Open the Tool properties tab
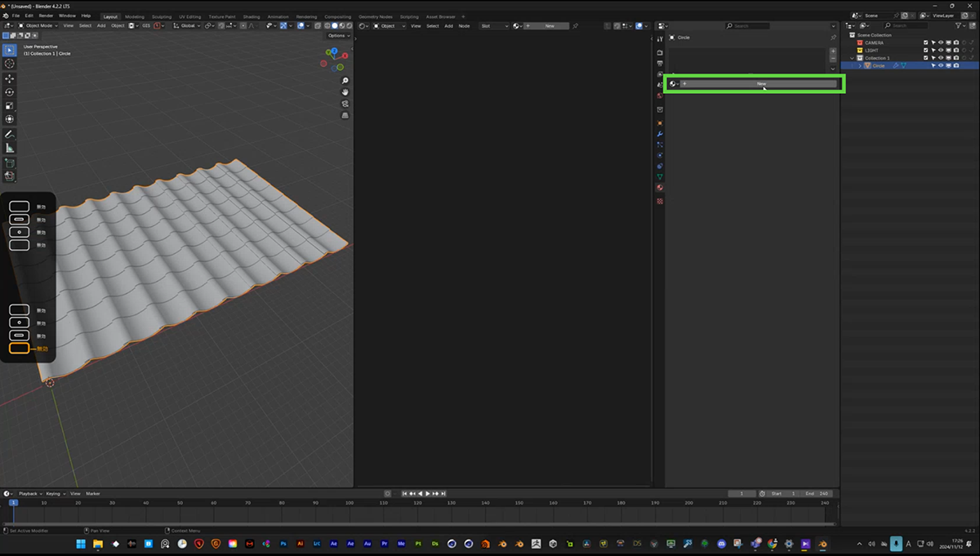This screenshot has width=980, height=556. pyautogui.click(x=660, y=39)
